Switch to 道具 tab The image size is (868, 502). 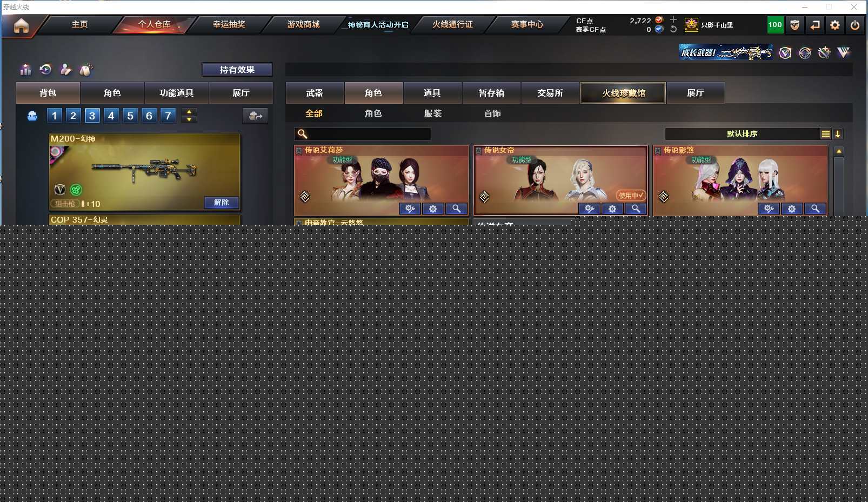pos(432,93)
